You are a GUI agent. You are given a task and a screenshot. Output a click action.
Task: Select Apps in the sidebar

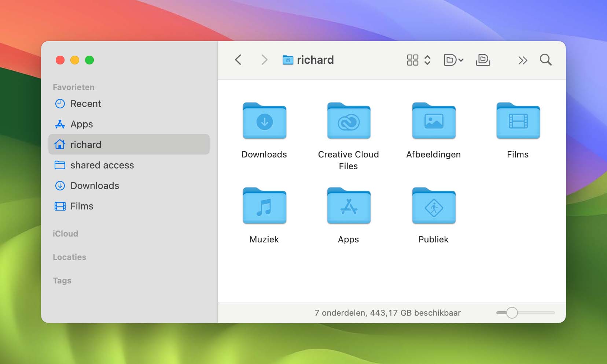(81, 124)
